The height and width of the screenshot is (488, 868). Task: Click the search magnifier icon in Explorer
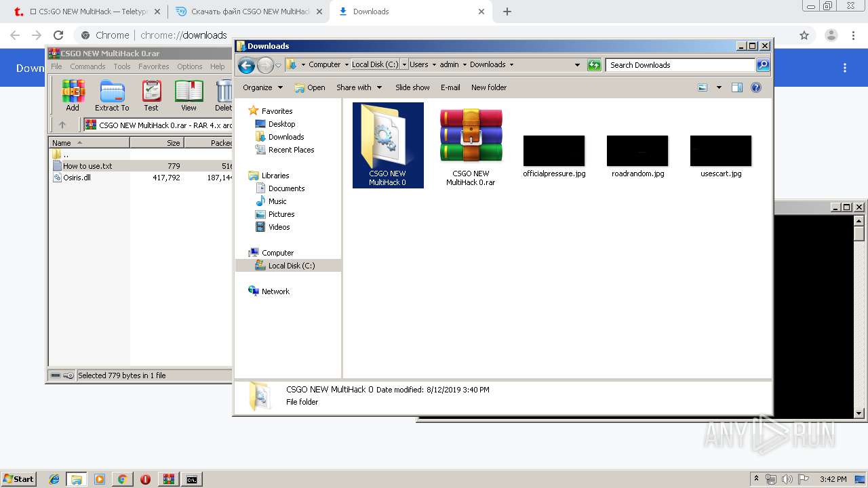click(x=763, y=65)
